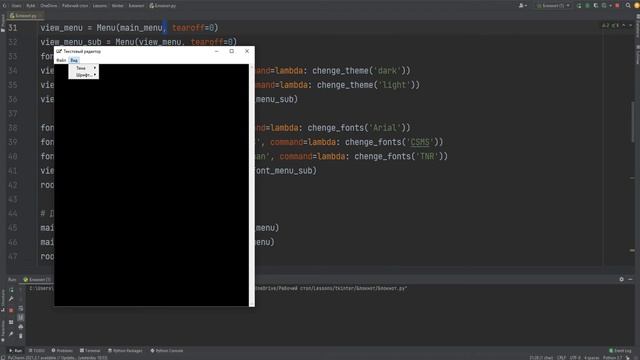Click the UTF-8 encoding in status bar
640x360 pixels.
(x=575, y=358)
